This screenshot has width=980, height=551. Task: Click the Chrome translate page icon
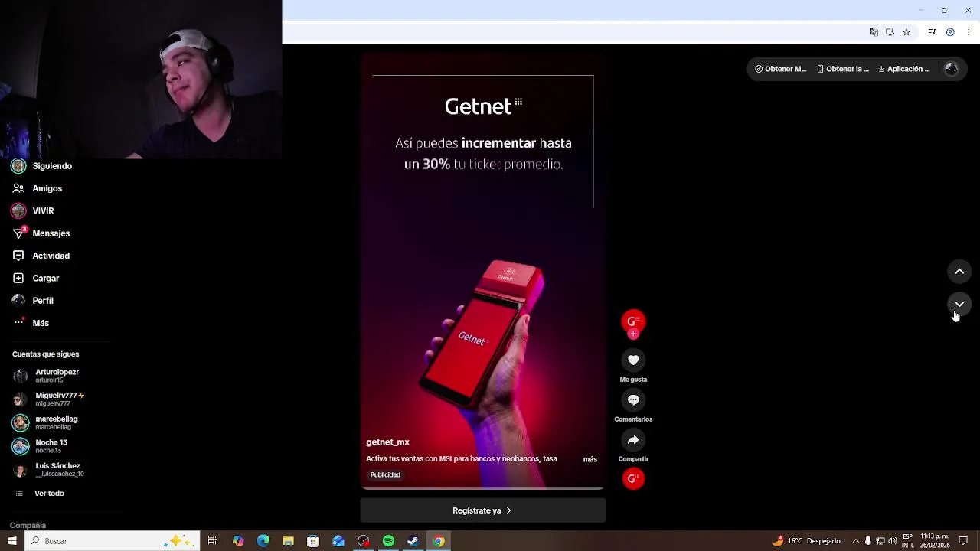[874, 32]
